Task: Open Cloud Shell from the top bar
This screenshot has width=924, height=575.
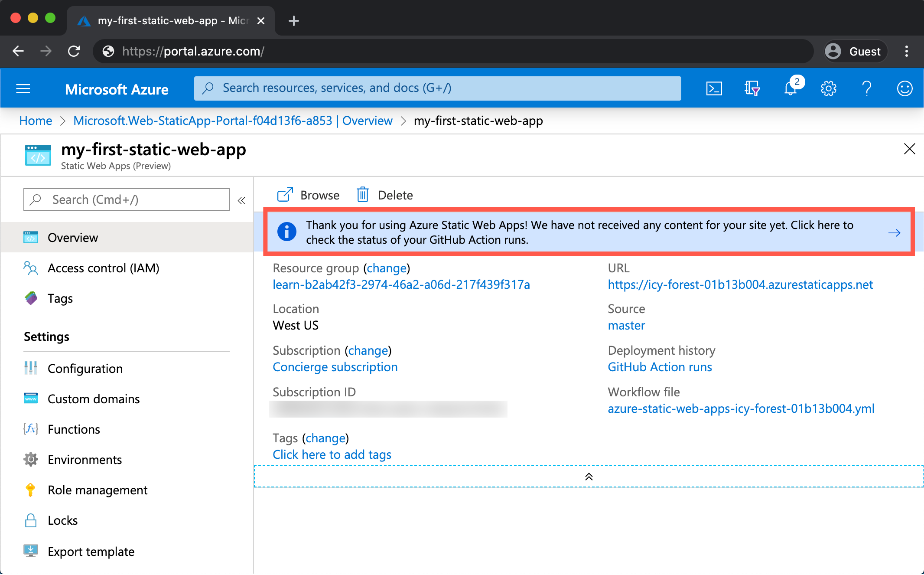Action: 714,88
